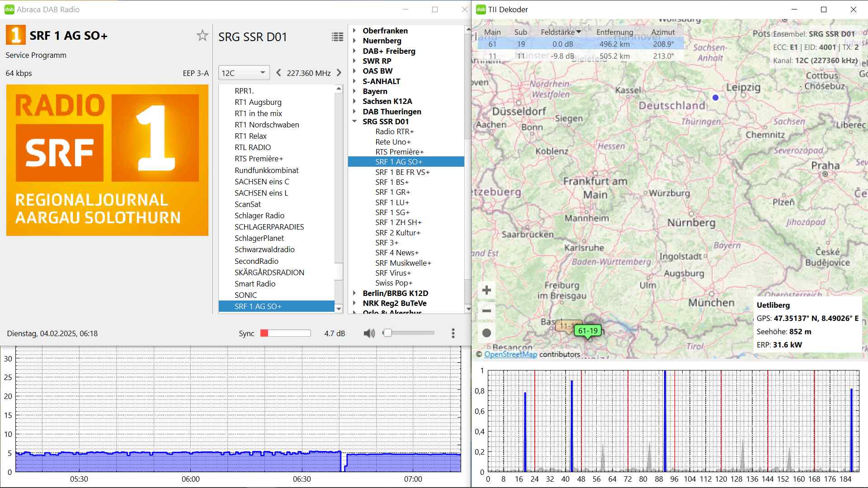The width and height of the screenshot is (868, 488).
Task: Add SRF 1 AG SO+ to favorites star
Action: click(x=202, y=36)
